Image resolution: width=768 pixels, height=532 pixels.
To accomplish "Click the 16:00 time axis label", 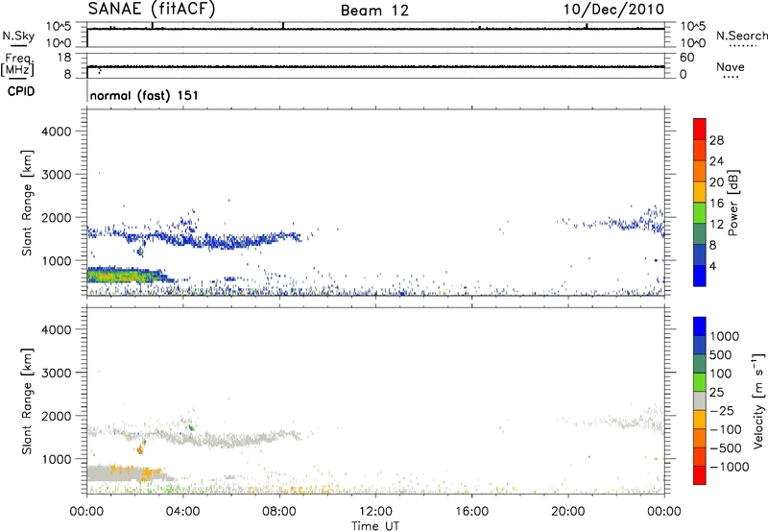I will pyautogui.click(x=471, y=512).
